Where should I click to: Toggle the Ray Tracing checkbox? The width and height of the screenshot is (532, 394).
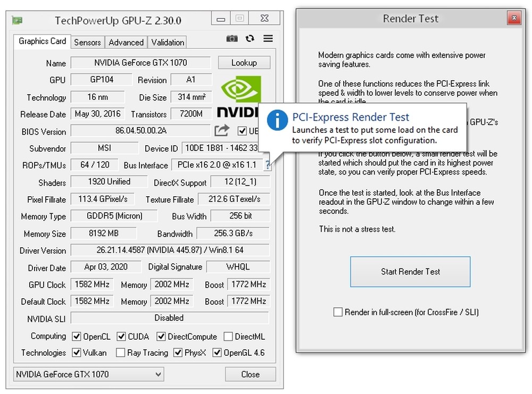[x=121, y=353]
